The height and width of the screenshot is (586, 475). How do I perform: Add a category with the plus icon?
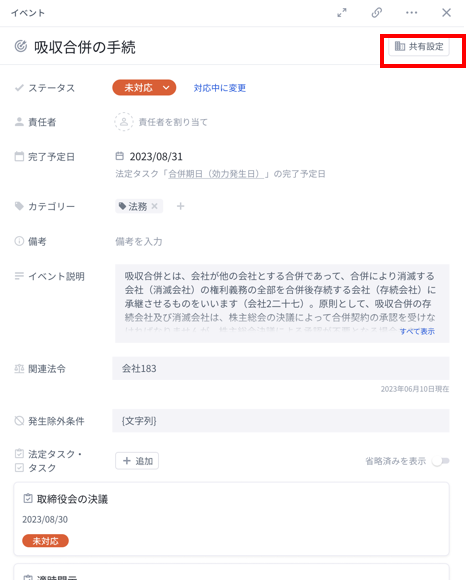(x=181, y=206)
